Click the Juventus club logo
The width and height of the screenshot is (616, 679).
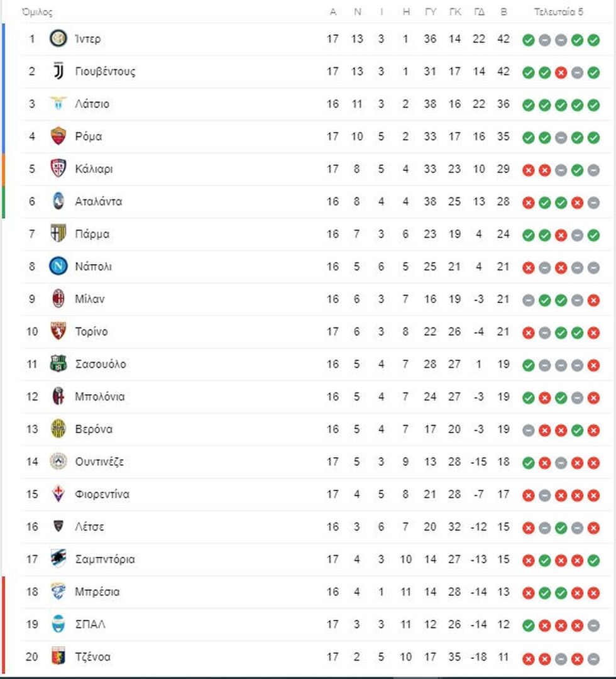click(x=58, y=72)
